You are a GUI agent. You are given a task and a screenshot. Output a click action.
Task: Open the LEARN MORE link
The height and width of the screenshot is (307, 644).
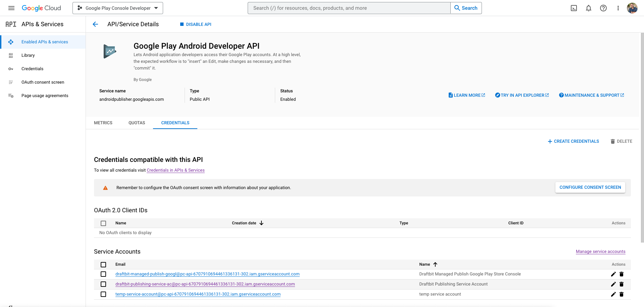467,95
